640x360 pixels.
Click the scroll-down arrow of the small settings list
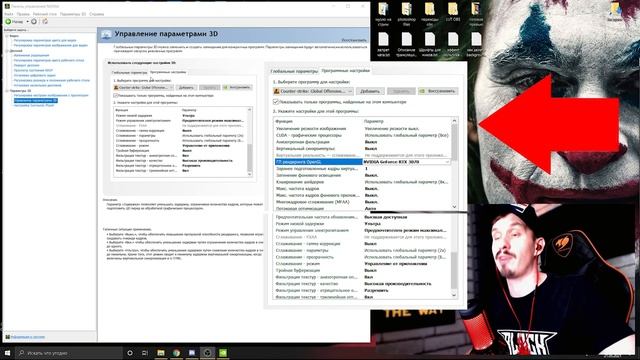click(x=250, y=174)
